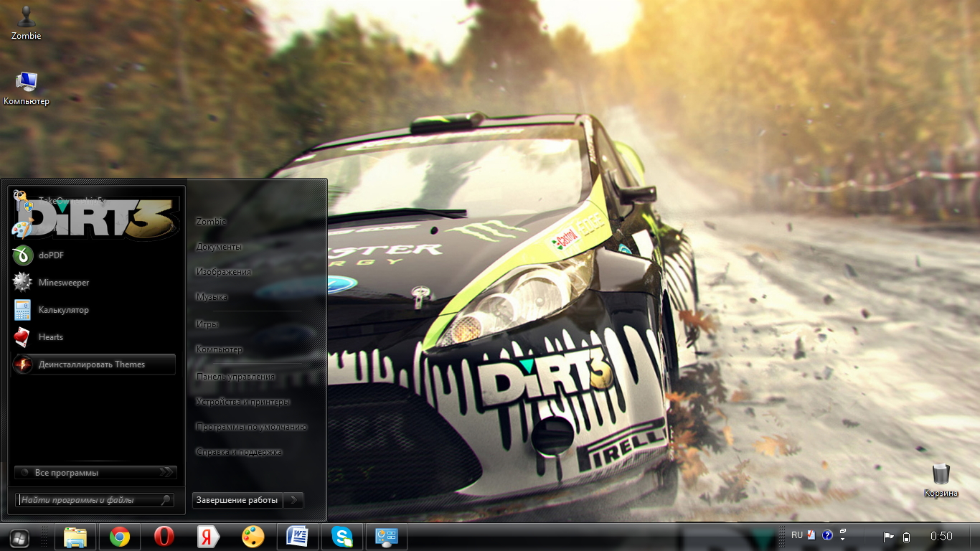
Task: Open Панель управления link
Action: (235, 377)
